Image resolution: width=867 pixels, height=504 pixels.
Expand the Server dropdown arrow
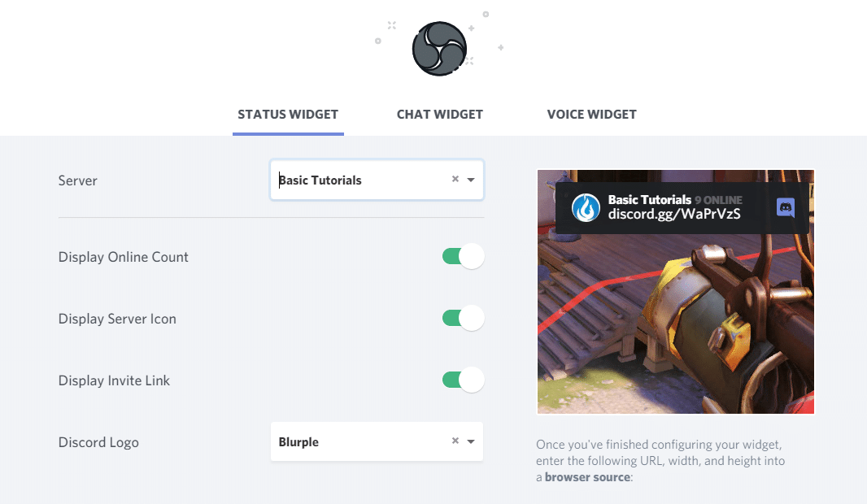(471, 180)
